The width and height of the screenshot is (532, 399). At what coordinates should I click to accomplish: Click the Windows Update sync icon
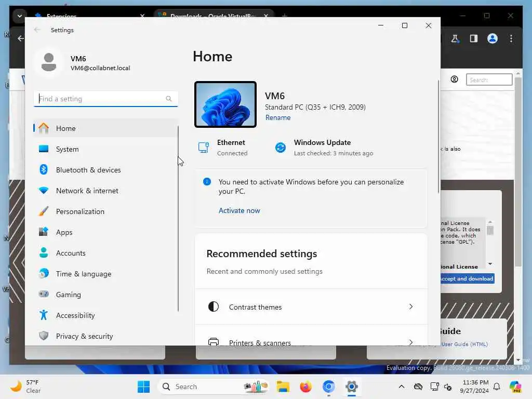tap(280, 148)
